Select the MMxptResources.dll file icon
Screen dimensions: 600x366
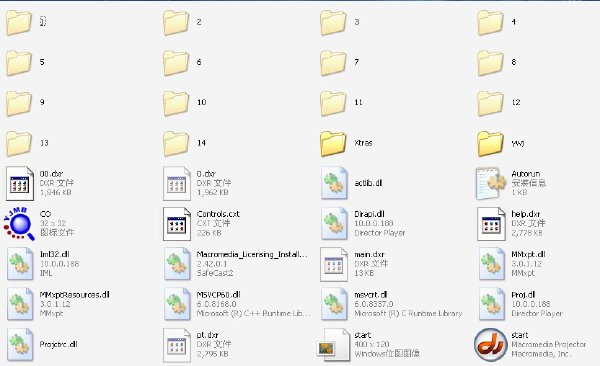(x=20, y=304)
